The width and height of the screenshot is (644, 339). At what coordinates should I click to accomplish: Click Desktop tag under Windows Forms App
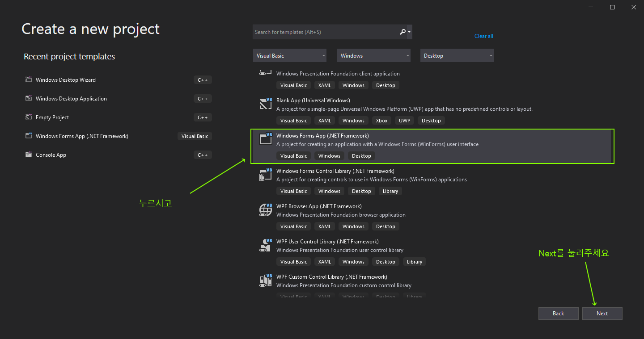click(x=361, y=156)
